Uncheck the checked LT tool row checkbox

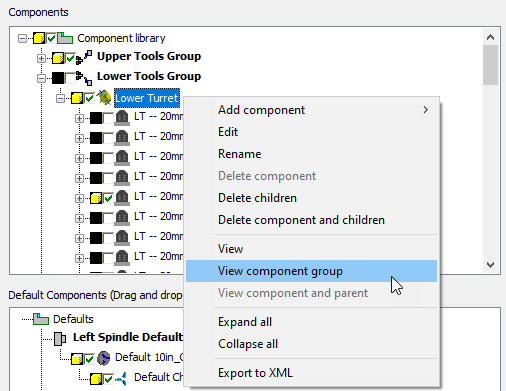point(108,198)
